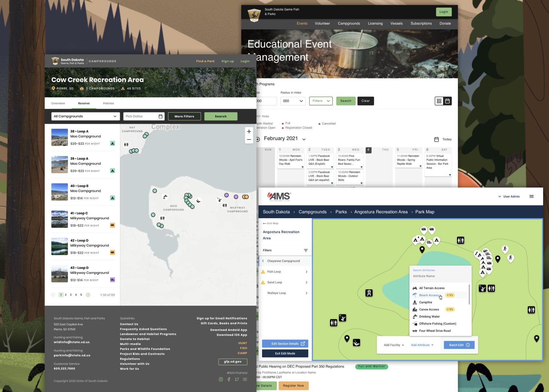Screen dimensions: 549x392
Task: Open Instagram link in footer
Action: 221,379
